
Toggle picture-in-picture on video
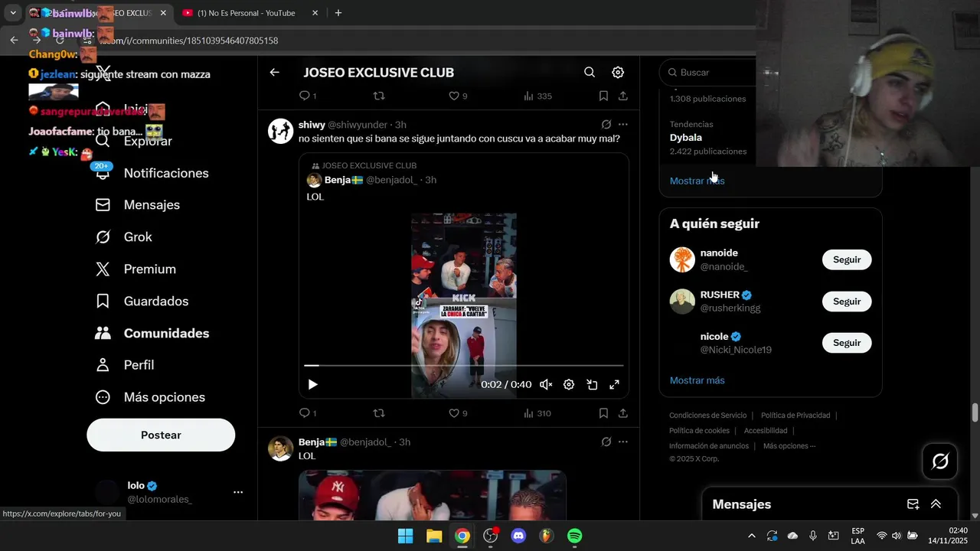(x=592, y=384)
